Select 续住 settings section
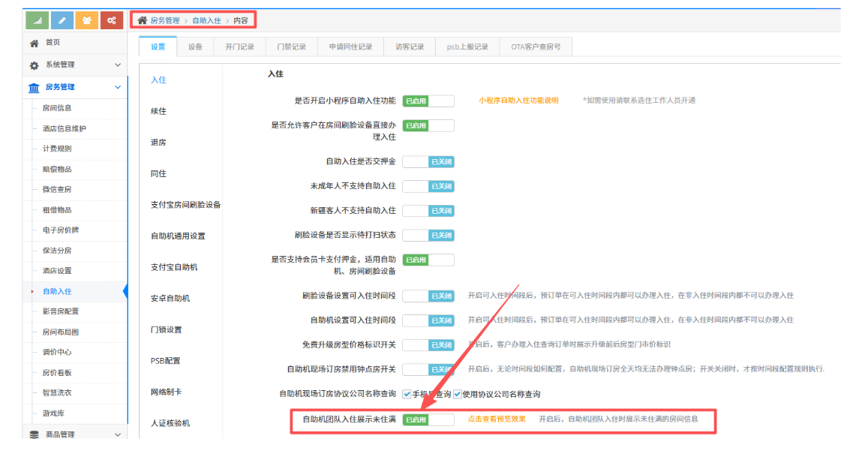 158,111
